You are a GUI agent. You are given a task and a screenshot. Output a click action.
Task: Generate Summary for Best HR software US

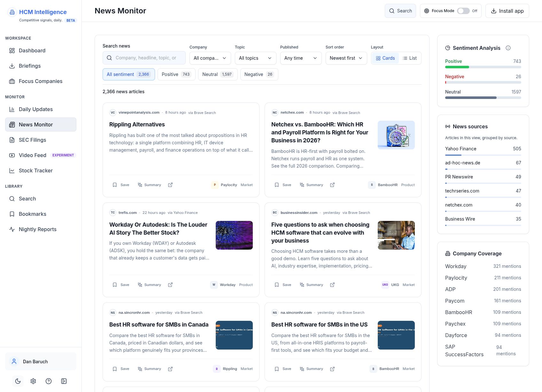coord(311,369)
